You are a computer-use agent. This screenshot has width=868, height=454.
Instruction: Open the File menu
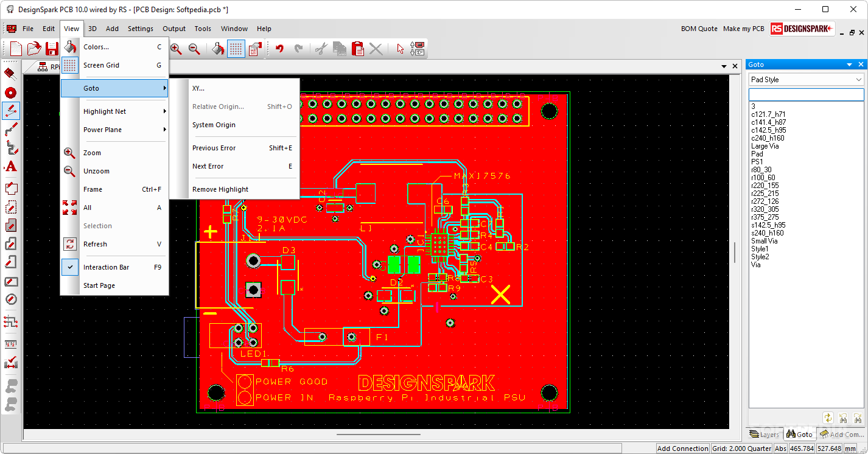click(28, 29)
